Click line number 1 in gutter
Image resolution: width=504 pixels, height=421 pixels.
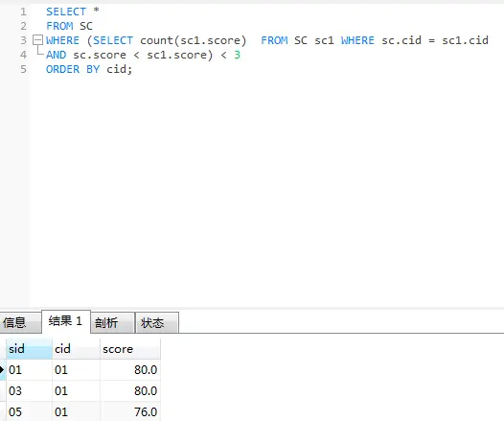point(23,12)
